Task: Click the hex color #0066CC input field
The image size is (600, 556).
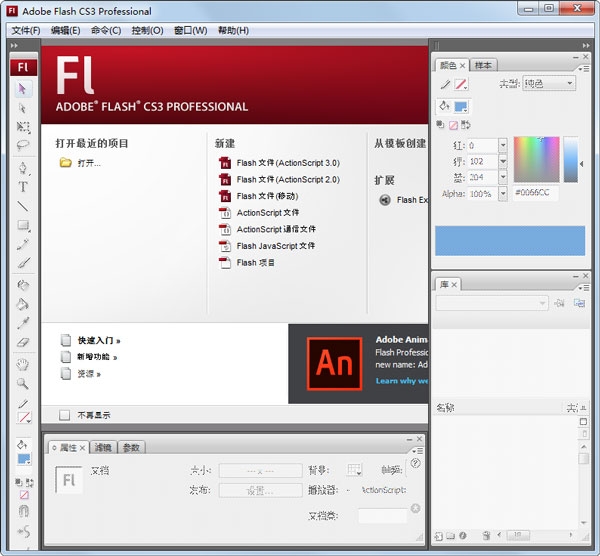Action: 535,193
